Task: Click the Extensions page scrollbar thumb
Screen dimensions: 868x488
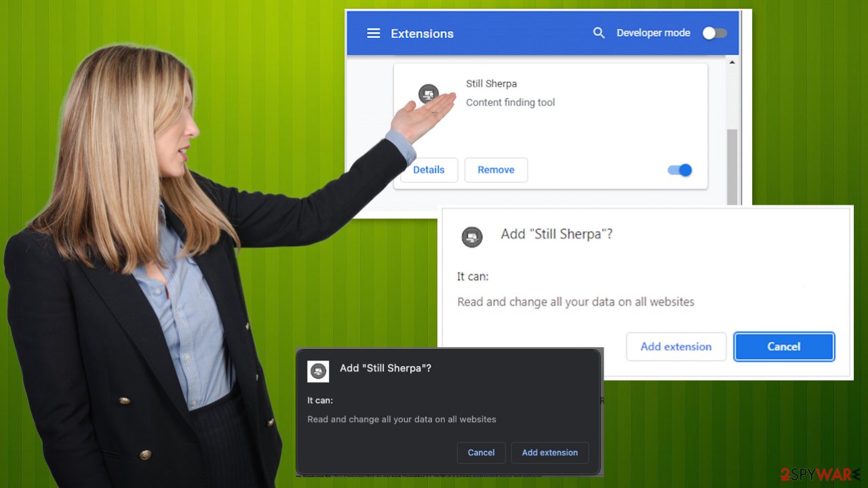Action: pyautogui.click(x=732, y=166)
